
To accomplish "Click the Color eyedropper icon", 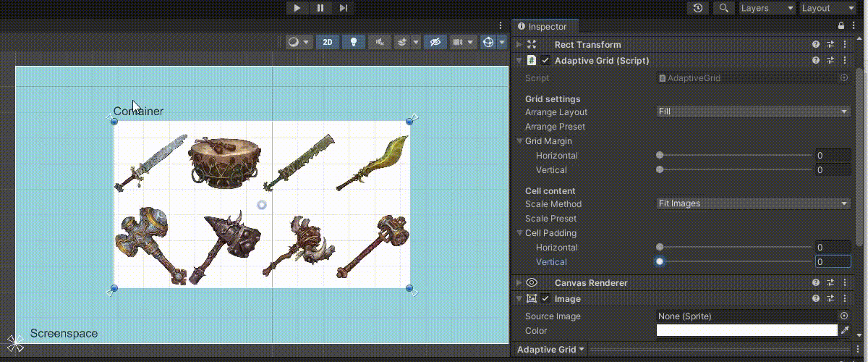I will (x=844, y=330).
